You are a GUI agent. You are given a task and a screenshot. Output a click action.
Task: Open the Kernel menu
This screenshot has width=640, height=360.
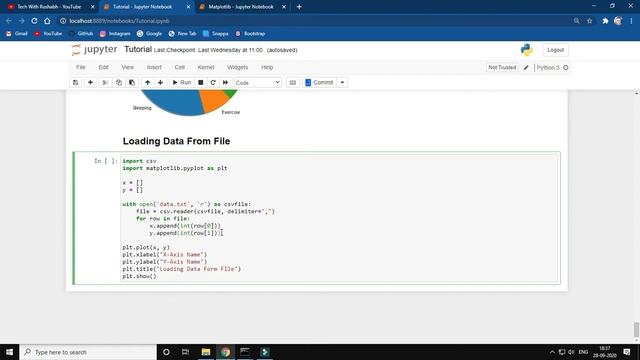coord(206,67)
